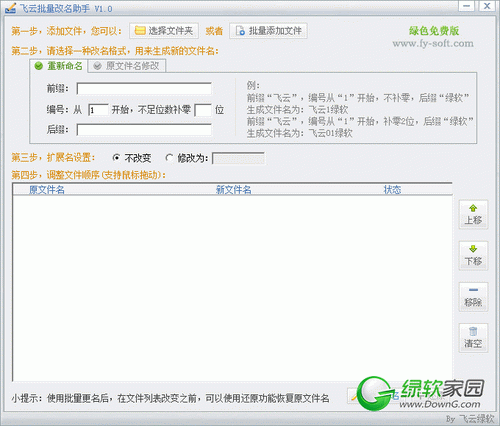Open the www.fy-soft.com website link

click(x=433, y=44)
